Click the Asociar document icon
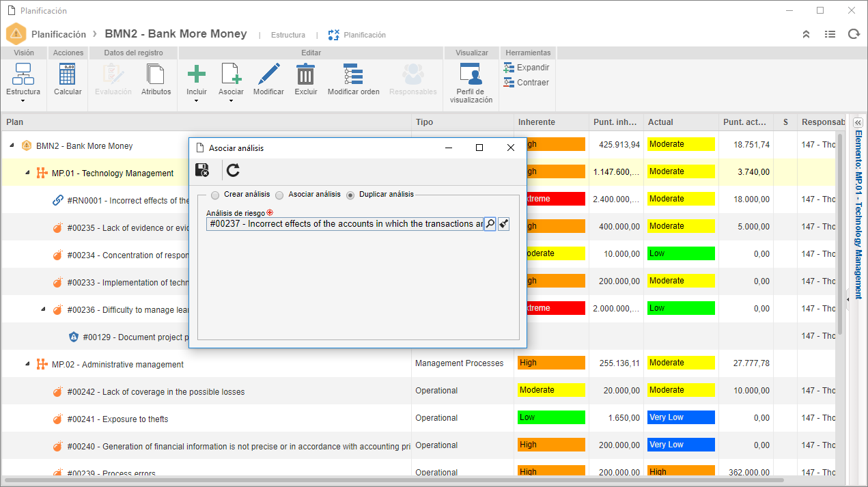 231,74
